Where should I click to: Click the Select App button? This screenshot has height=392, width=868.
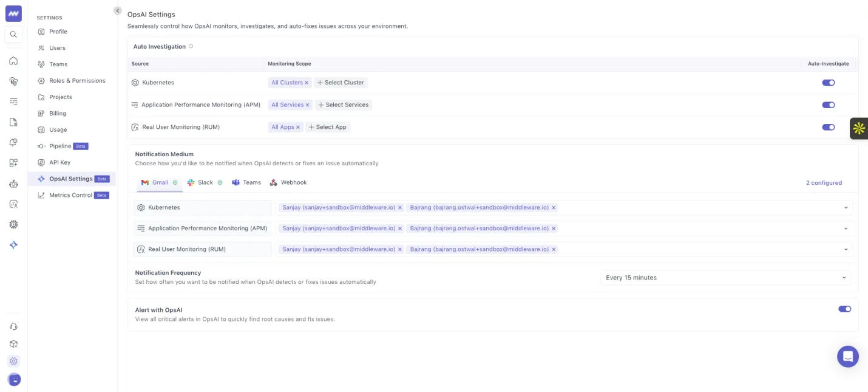[328, 128]
